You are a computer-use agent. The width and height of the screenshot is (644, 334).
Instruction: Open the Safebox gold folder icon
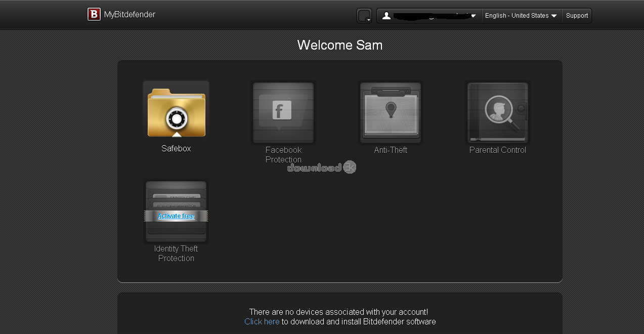176,112
